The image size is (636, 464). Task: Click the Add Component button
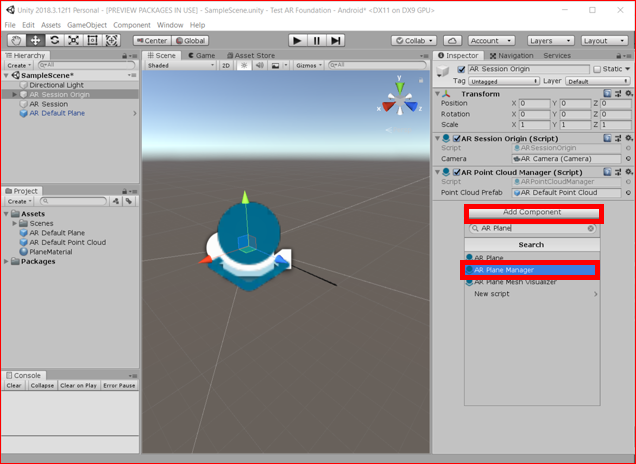533,213
